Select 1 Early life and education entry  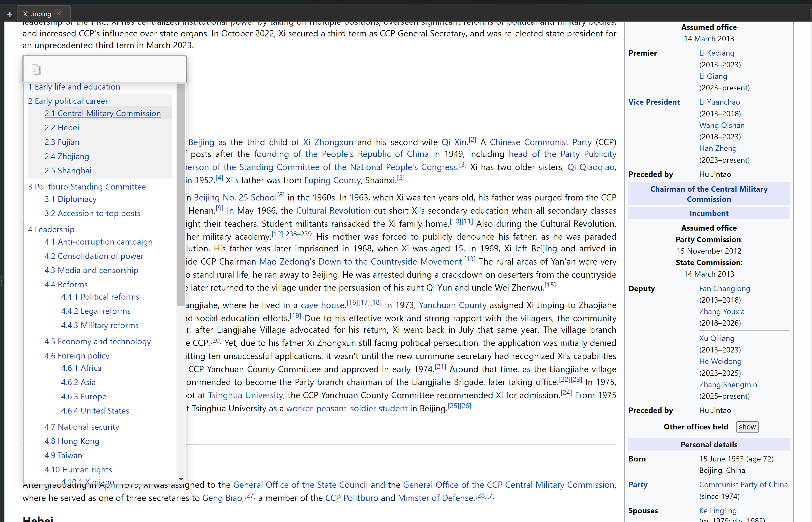[74, 87]
